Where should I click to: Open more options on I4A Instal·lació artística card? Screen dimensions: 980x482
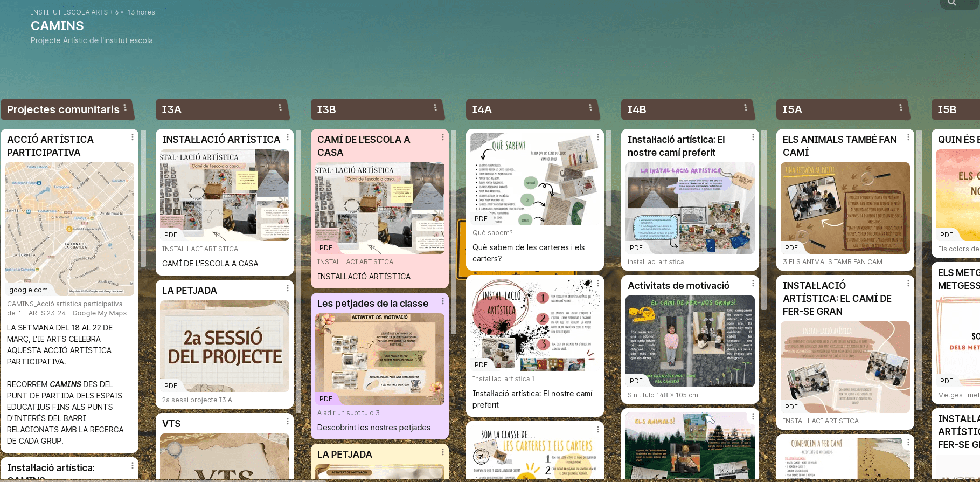[x=598, y=284]
